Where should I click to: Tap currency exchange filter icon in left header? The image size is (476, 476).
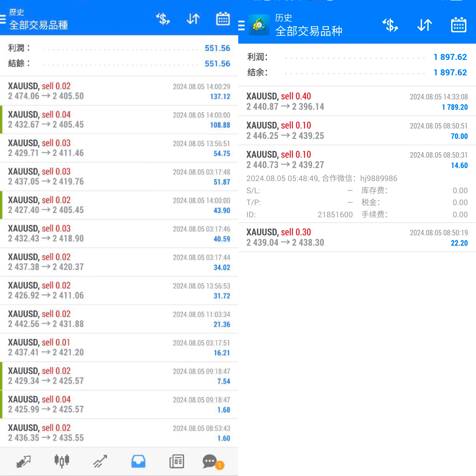(x=163, y=19)
